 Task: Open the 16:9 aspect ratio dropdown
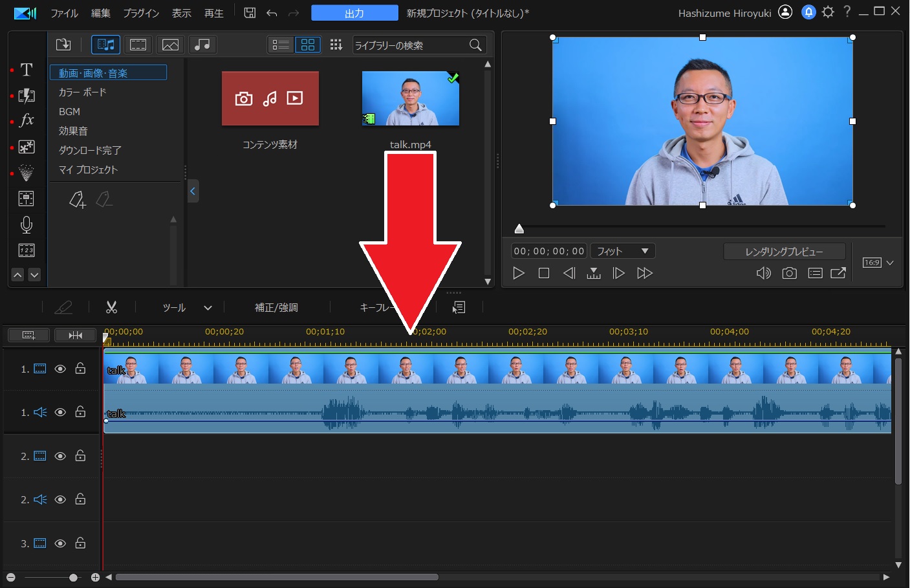click(x=878, y=263)
